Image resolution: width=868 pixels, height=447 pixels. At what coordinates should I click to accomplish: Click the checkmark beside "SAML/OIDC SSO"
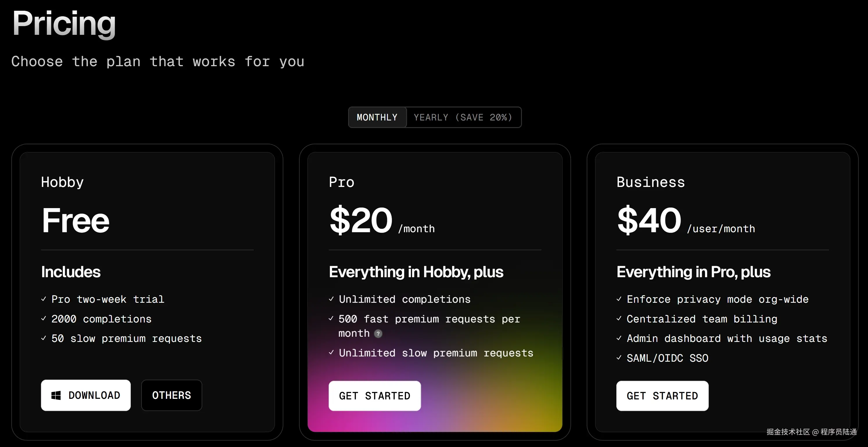point(619,358)
